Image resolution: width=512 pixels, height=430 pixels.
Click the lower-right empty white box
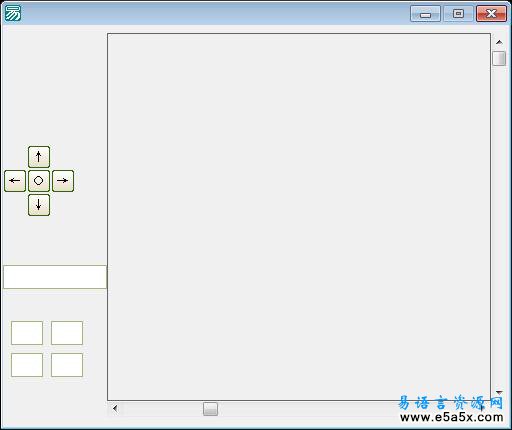[x=67, y=365]
